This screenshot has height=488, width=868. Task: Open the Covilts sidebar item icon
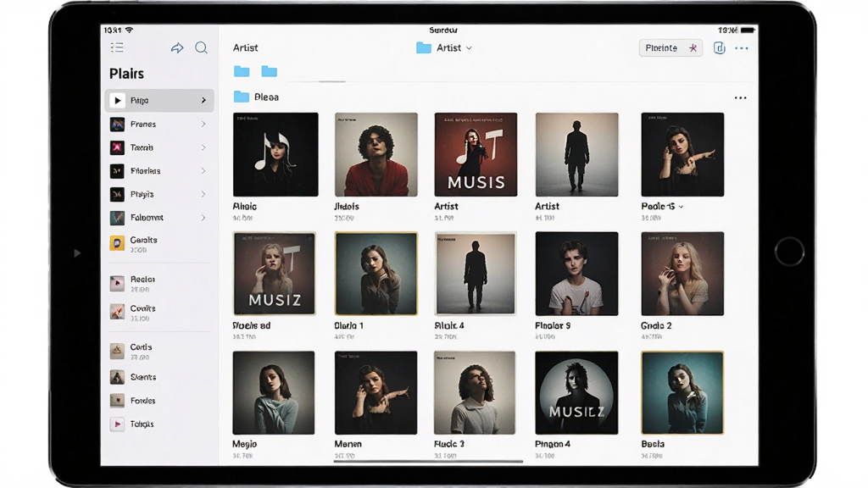point(117,312)
